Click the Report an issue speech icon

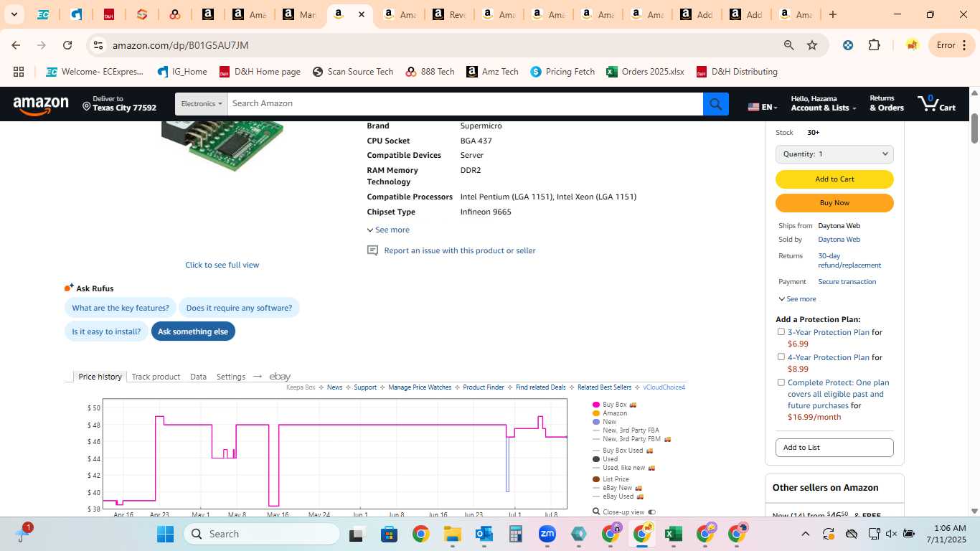[x=372, y=250]
